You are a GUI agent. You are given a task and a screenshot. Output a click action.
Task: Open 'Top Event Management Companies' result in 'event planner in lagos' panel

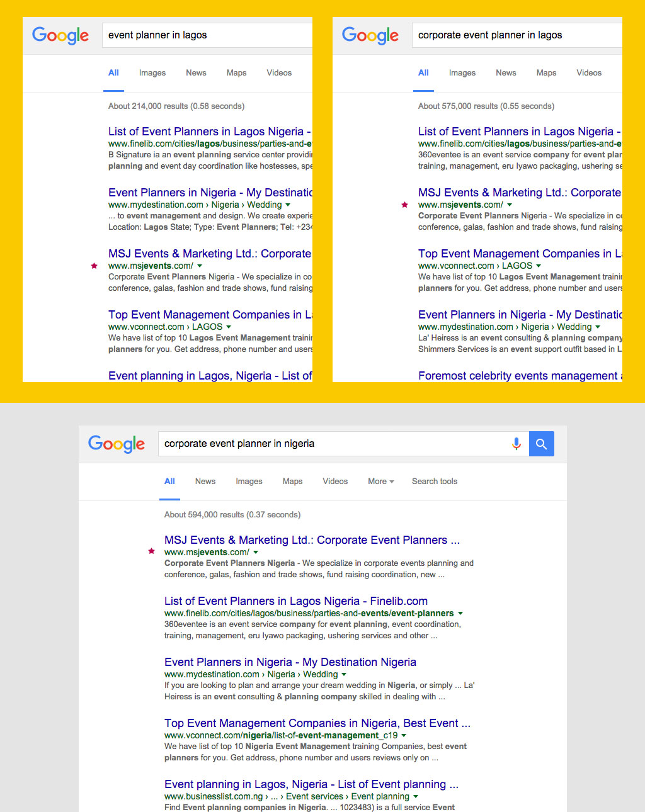pyautogui.click(x=210, y=315)
